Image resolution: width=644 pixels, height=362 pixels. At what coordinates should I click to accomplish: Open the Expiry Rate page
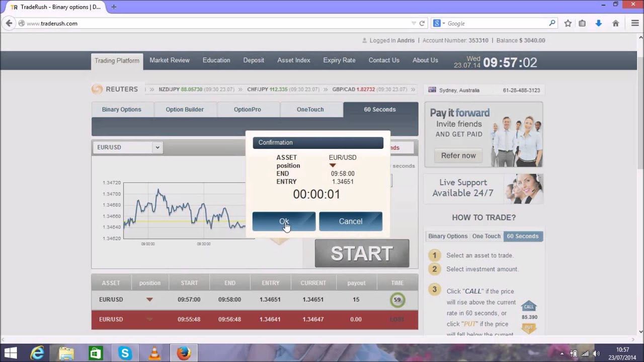pyautogui.click(x=339, y=60)
